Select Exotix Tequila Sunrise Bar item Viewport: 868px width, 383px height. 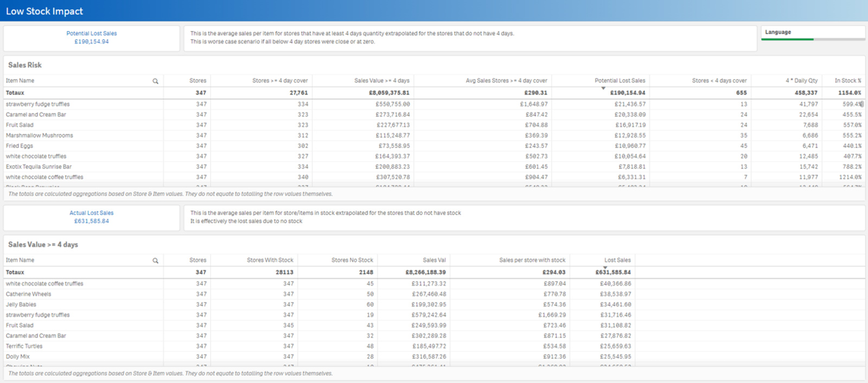39,167
